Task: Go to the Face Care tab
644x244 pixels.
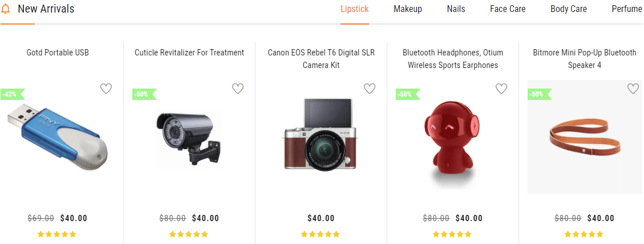Action: (508, 9)
